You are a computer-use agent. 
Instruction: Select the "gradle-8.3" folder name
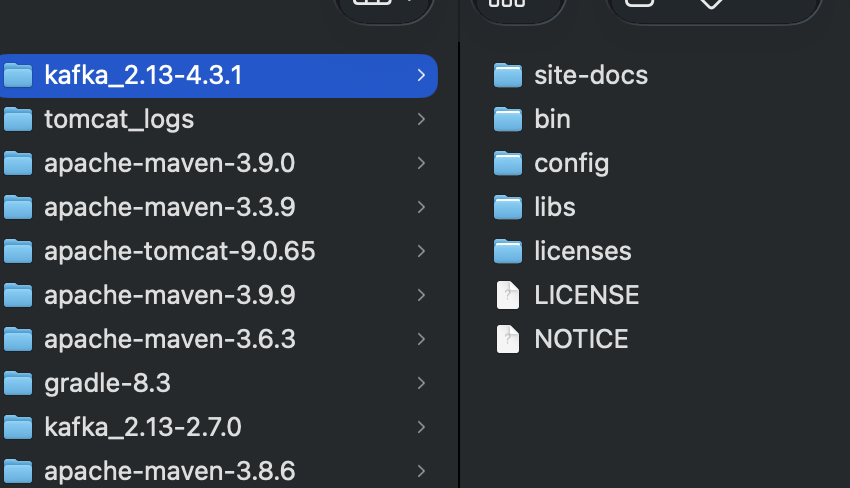(x=107, y=383)
